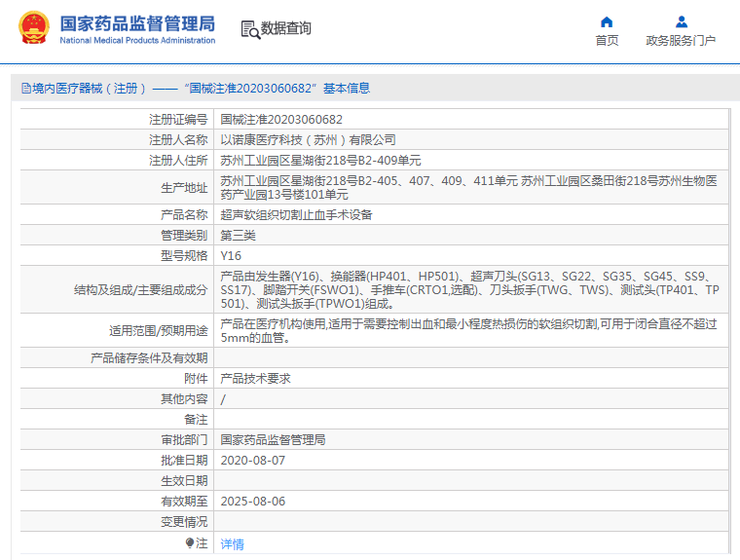Click the 产品储存条件及有效期 label
This screenshot has height=560, width=740.
(149, 357)
